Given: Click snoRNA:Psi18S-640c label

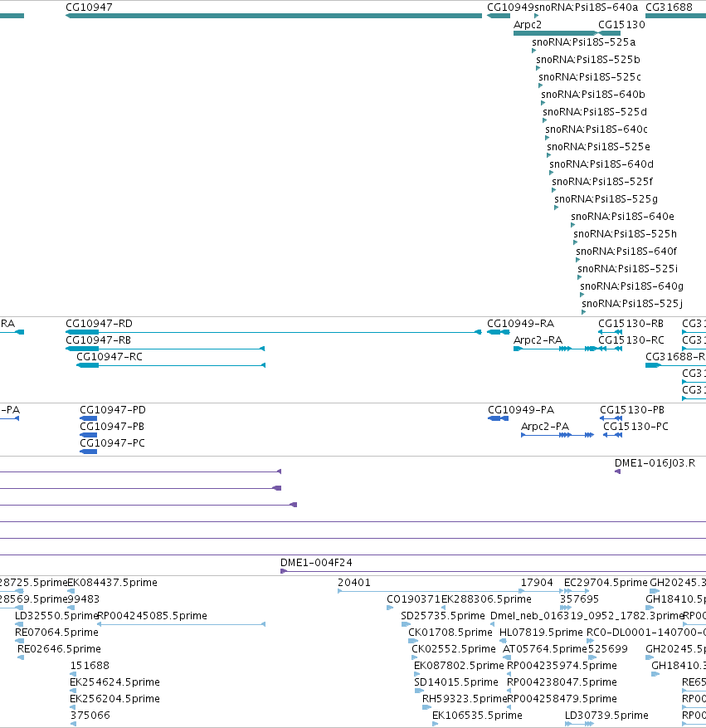Looking at the screenshot, I should pyautogui.click(x=596, y=129).
